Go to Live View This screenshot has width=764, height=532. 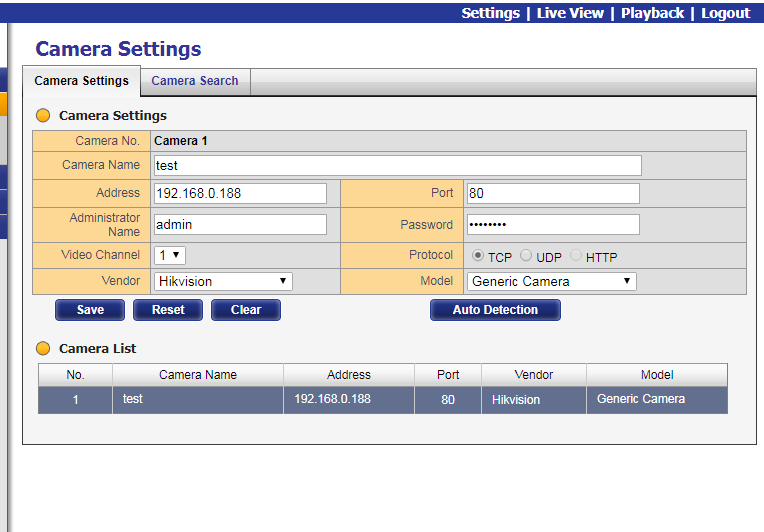tap(570, 13)
